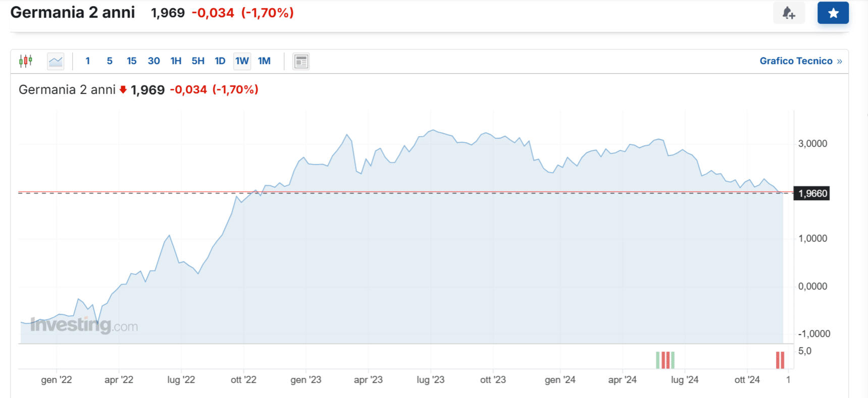Select the area chart type icon
The height and width of the screenshot is (398, 868).
coord(56,61)
